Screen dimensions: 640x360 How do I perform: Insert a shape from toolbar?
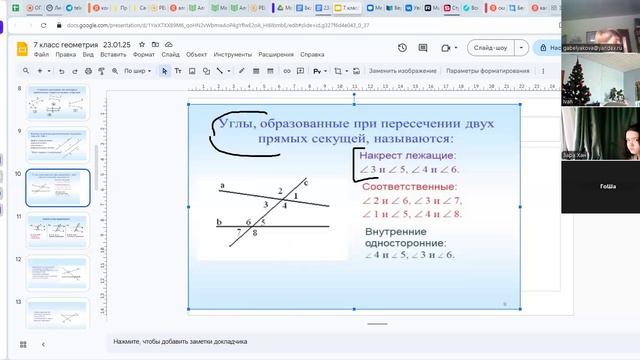coord(206,71)
